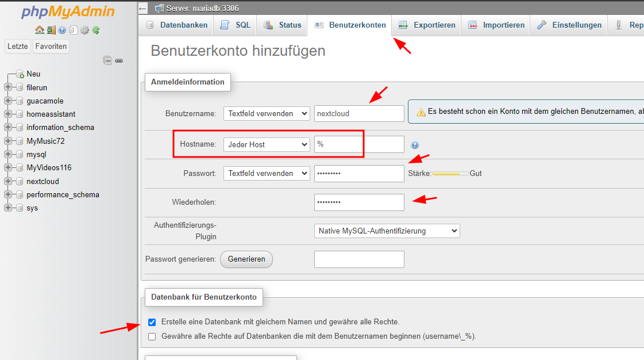This screenshot has height=360, width=644.
Task: Open the Importieren tab
Action: point(496,25)
